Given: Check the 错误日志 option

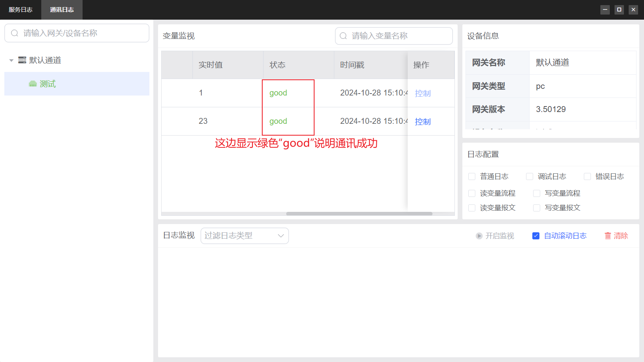Looking at the screenshot, I should point(587,176).
